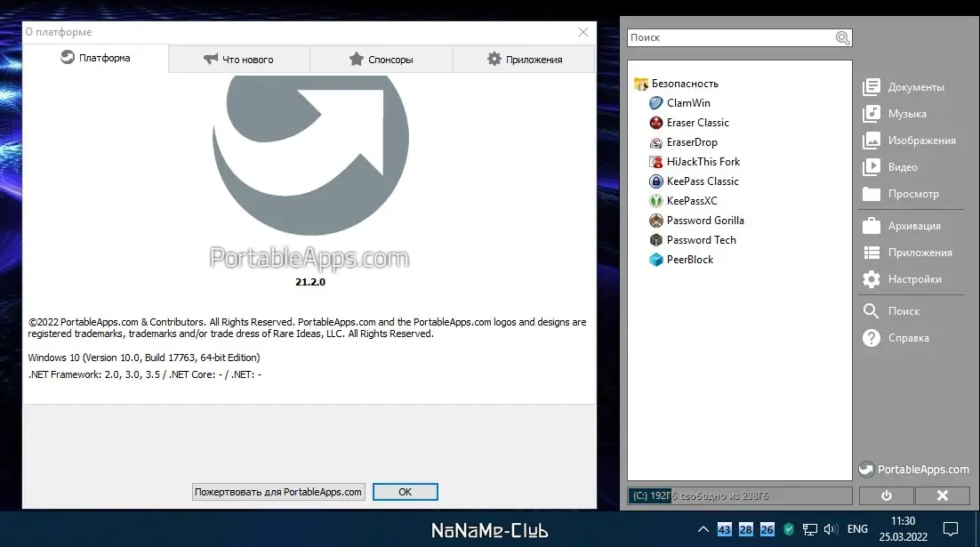Switch to the Платформа tab
Screen dimensions: 980x547
[x=95, y=58]
